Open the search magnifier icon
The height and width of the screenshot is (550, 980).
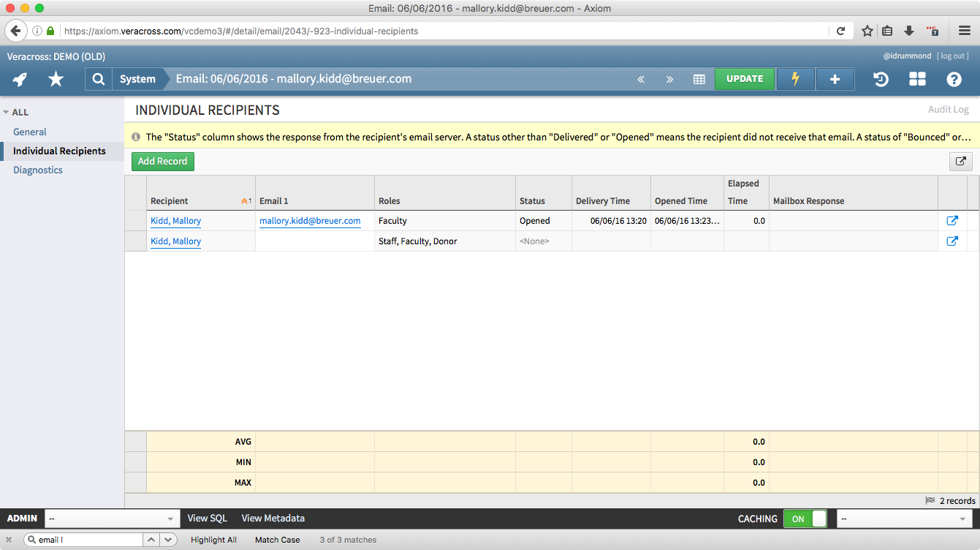(x=98, y=79)
